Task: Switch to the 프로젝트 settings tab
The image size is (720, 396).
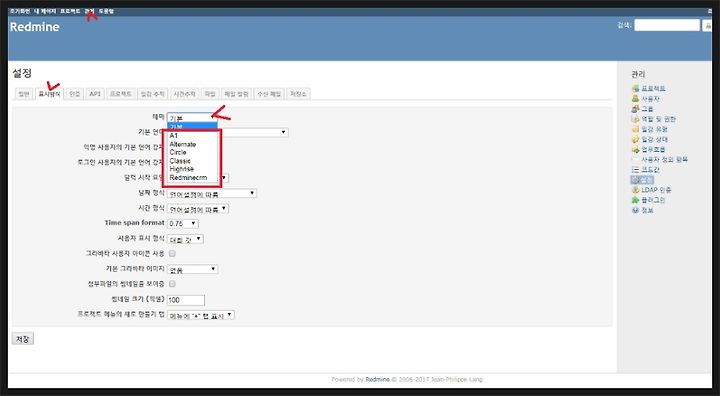Action: (121, 94)
